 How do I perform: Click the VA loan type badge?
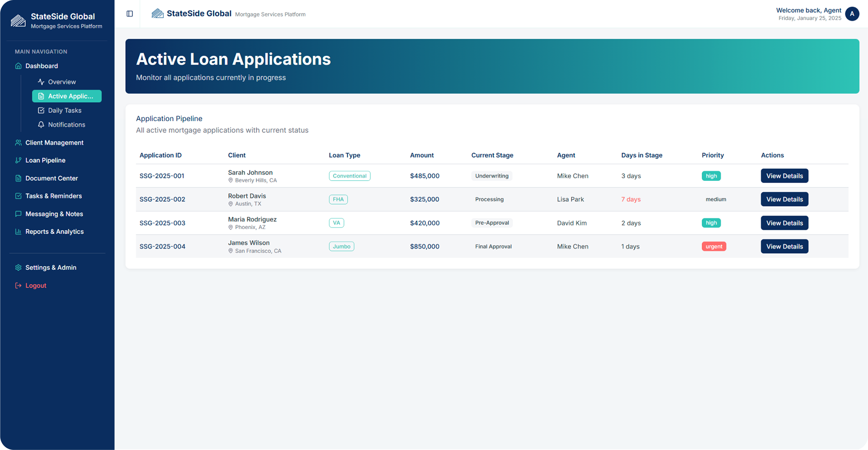(x=336, y=223)
